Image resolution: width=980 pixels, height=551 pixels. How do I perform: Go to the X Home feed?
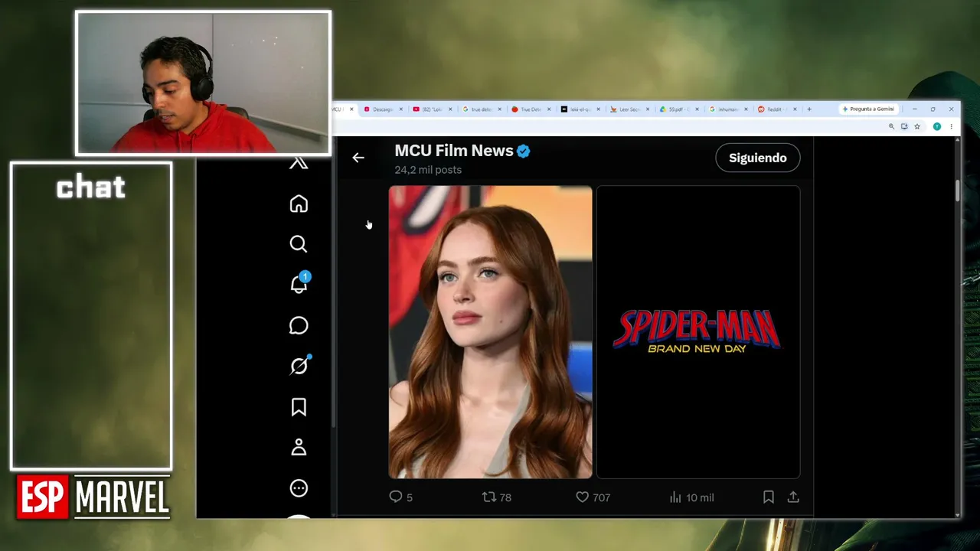pos(299,204)
